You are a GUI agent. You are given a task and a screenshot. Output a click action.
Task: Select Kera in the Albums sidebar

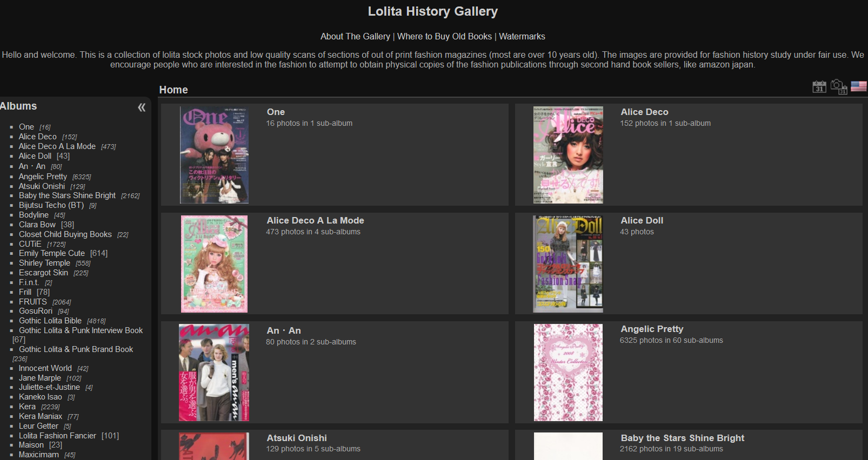tap(27, 407)
